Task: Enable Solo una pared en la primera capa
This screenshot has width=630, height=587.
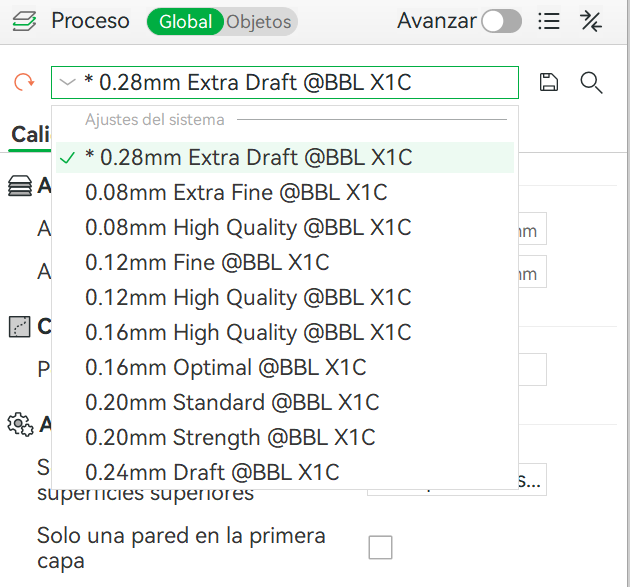Action: (x=380, y=547)
